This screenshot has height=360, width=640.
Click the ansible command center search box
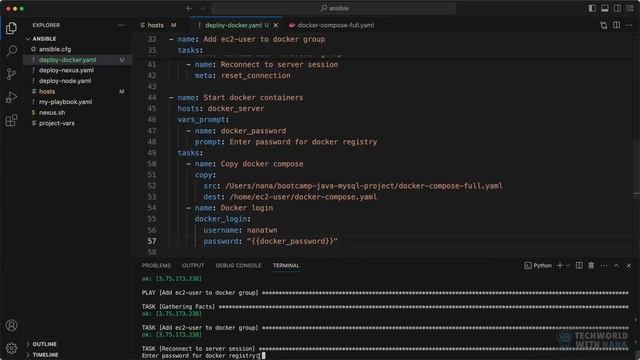coord(334,8)
